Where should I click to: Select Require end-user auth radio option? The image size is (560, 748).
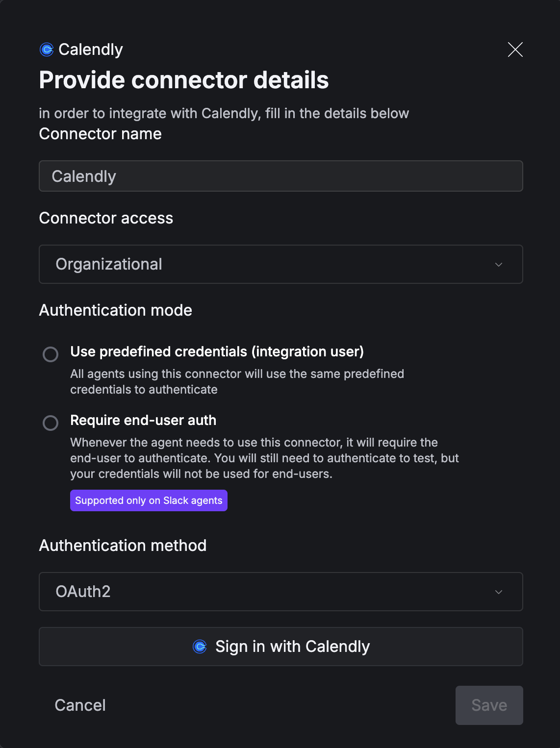coord(51,423)
